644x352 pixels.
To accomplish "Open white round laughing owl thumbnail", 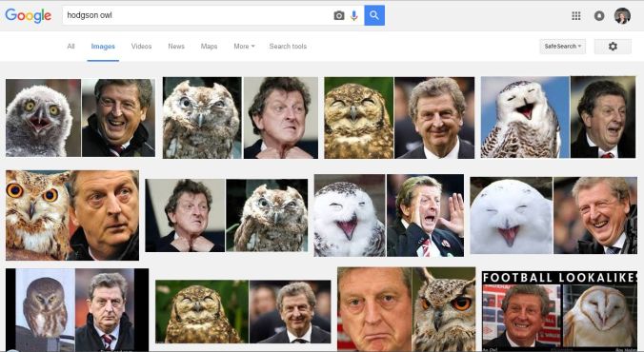I will point(553,215).
